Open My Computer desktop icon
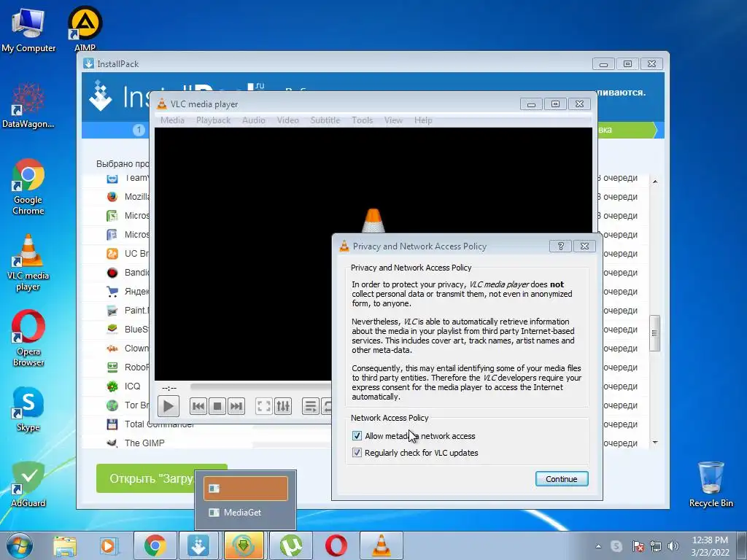The height and width of the screenshot is (560, 747). pyautogui.click(x=28, y=29)
